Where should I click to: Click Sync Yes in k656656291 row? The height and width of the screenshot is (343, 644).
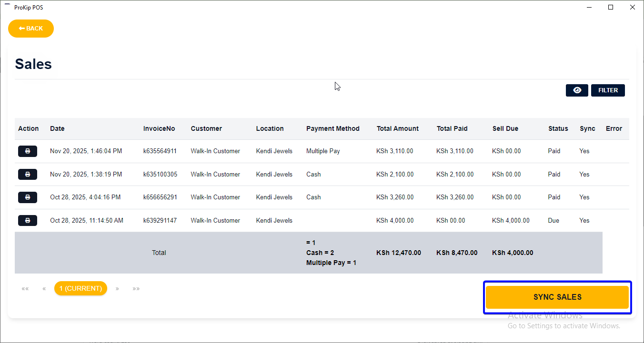point(584,197)
